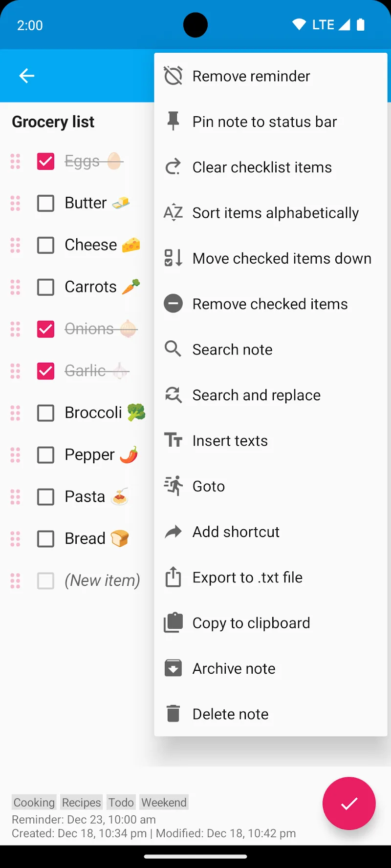Tap the Cooking tag label
Viewport: 391px width, 868px height.
[x=33, y=802]
